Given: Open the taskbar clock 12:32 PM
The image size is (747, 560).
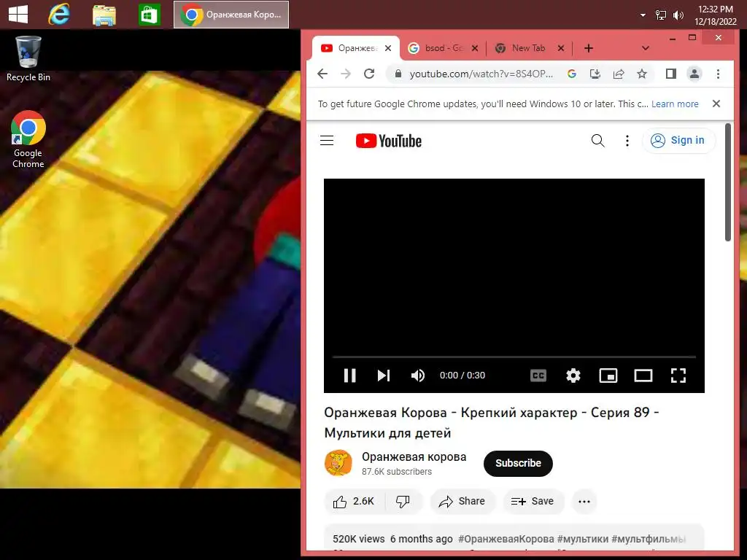Looking at the screenshot, I should click(x=716, y=15).
